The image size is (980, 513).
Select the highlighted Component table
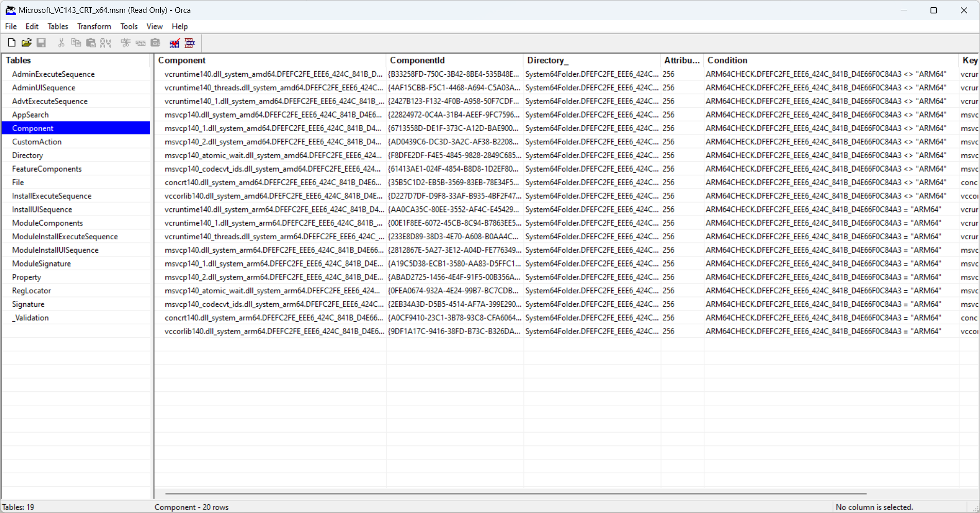(76, 128)
